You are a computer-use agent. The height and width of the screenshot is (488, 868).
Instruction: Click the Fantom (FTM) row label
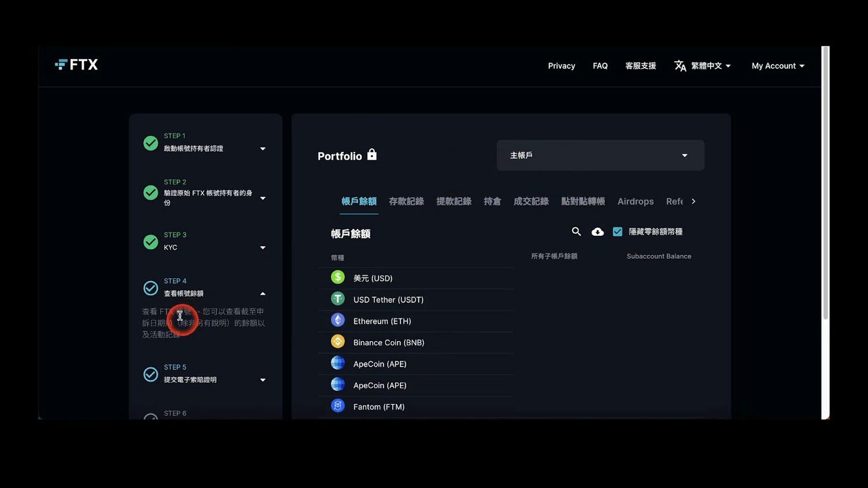tap(379, 406)
